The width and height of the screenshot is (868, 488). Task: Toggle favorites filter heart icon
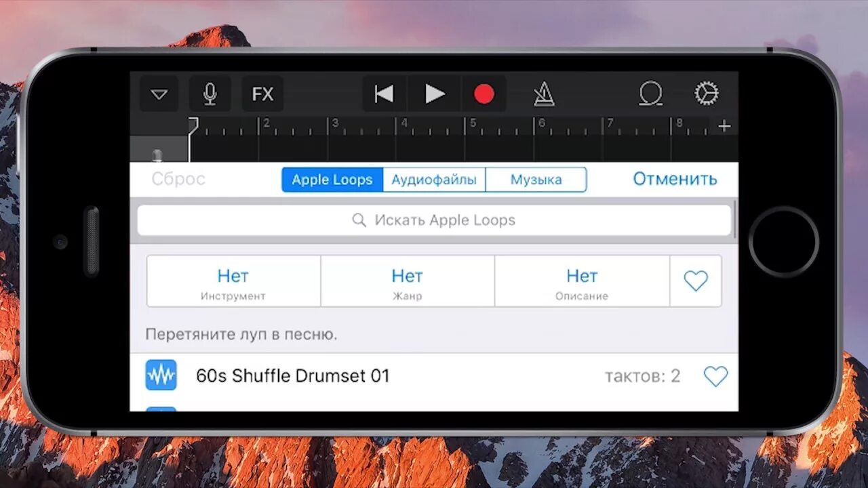[696, 281]
